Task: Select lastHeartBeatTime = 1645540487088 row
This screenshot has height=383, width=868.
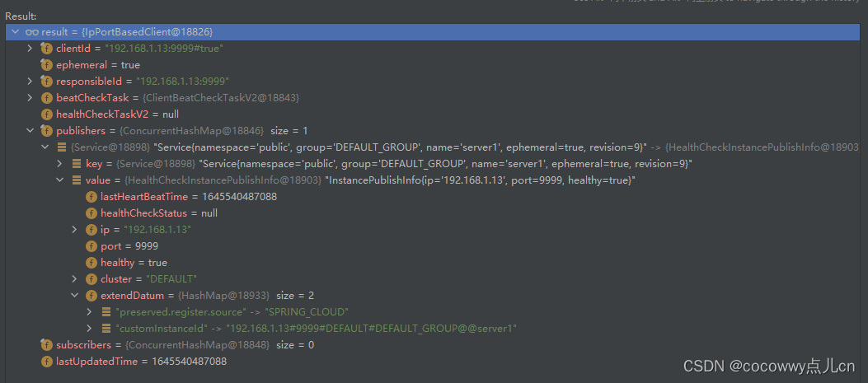Action: tap(434, 197)
